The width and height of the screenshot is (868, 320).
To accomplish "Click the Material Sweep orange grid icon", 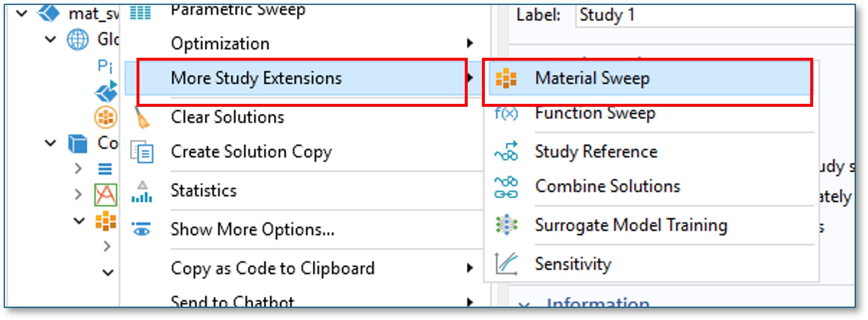I will pos(506,78).
